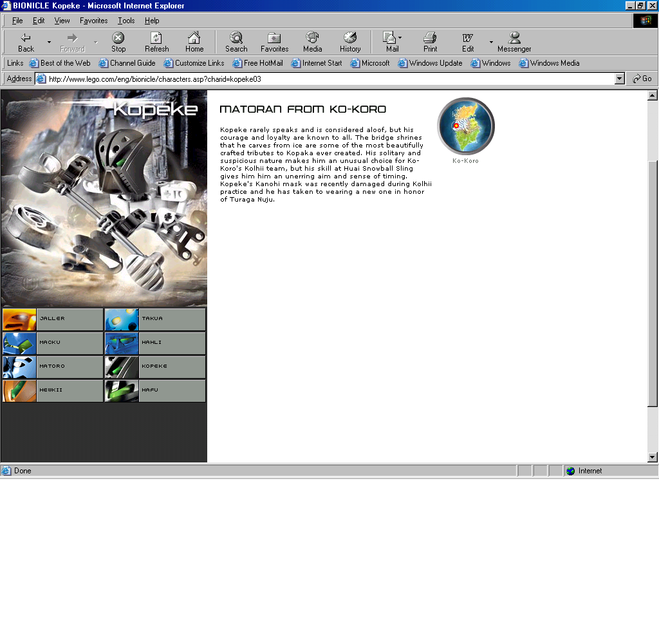Click the Kopeke mask thumbnail
The height and width of the screenshot is (644, 659).
coord(122,367)
